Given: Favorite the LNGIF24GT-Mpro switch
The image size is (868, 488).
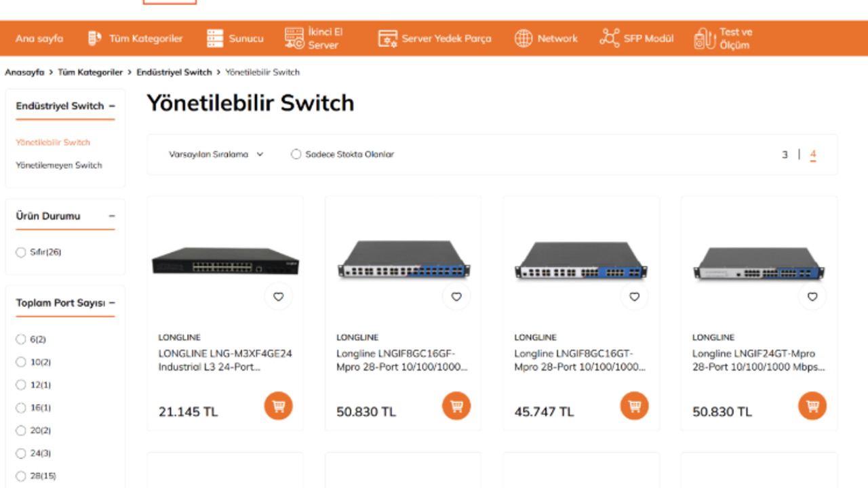Looking at the screenshot, I should click(812, 296).
